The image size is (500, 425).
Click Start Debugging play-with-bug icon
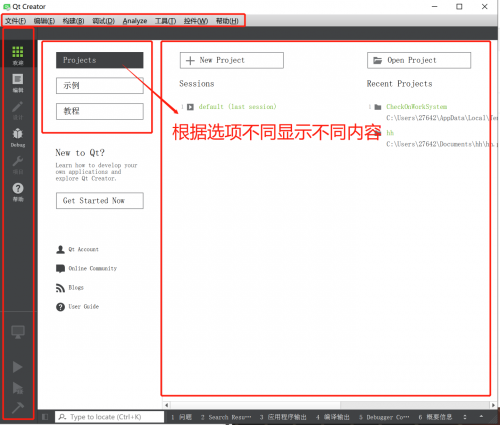(17, 388)
